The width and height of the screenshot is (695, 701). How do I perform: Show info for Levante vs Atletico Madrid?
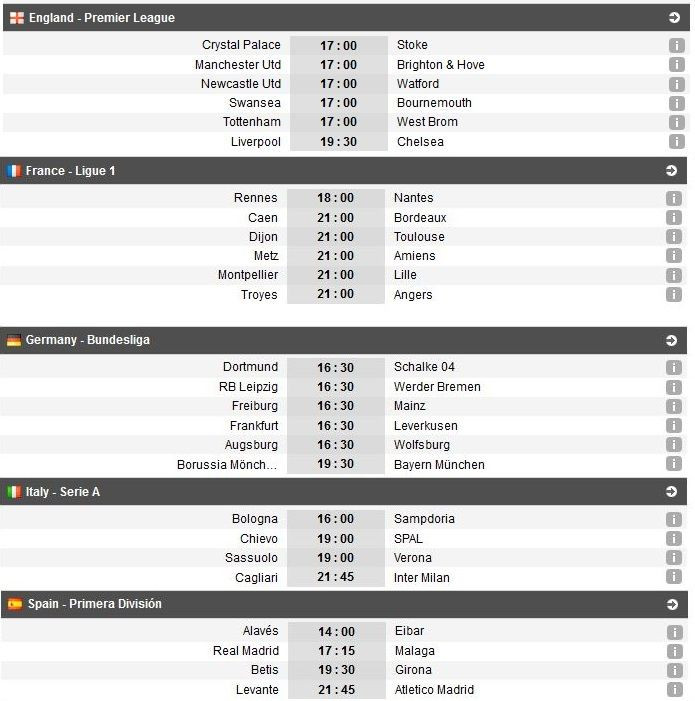[675, 690]
